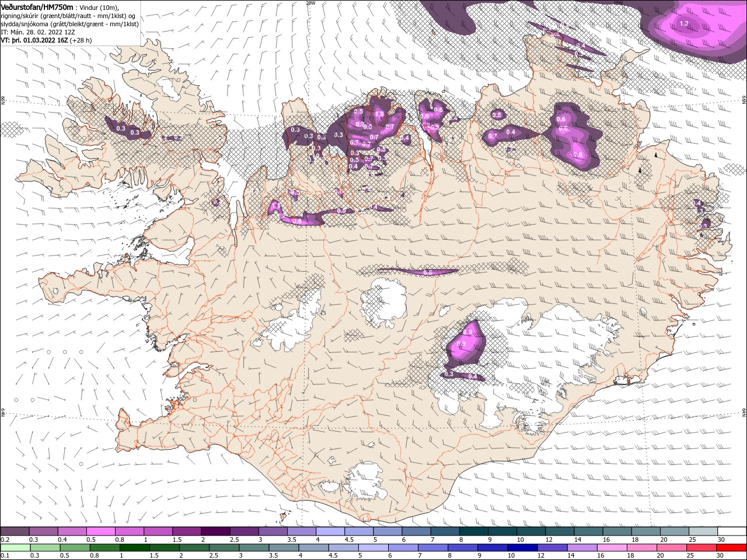Click the large bright pink snowfall blob near central highlands
The height and width of the screenshot is (560, 747).
466,344
